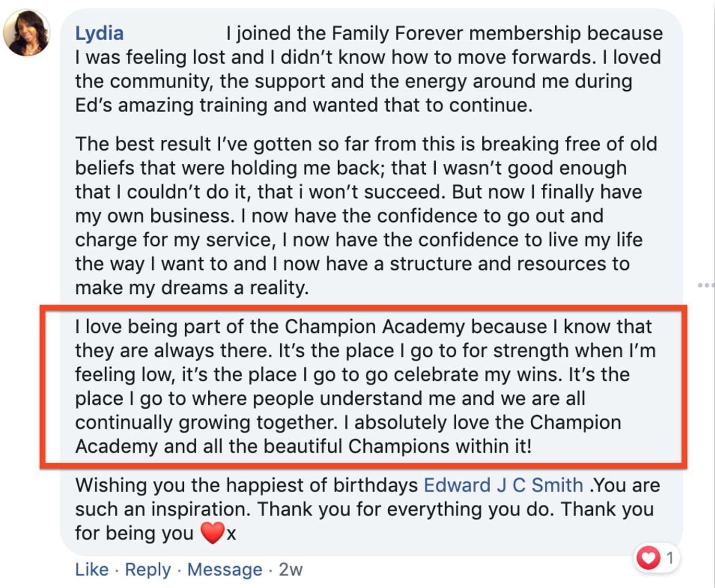This screenshot has height=588, width=715.
Task: Open the three-dot comment options menu
Action: click(706, 285)
